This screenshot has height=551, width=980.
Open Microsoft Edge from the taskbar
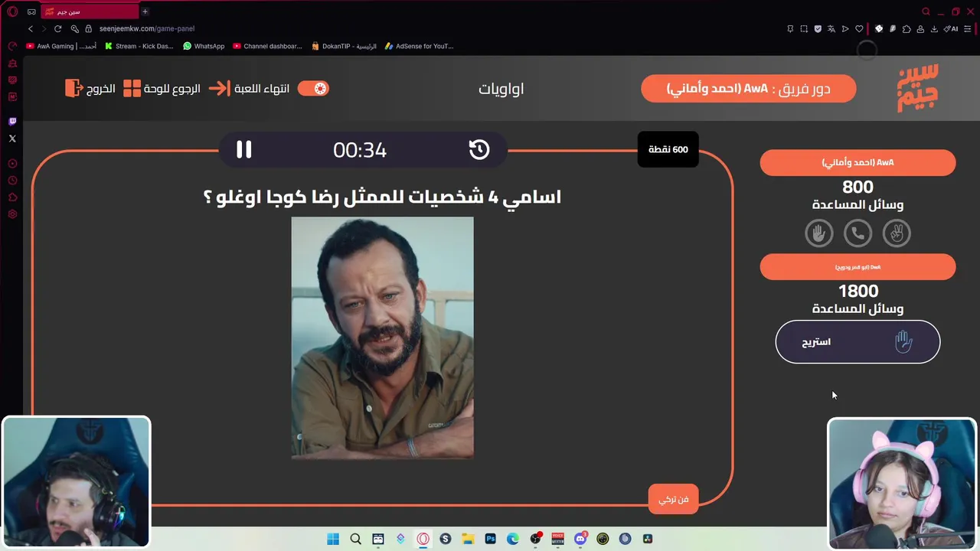(x=513, y=539)
